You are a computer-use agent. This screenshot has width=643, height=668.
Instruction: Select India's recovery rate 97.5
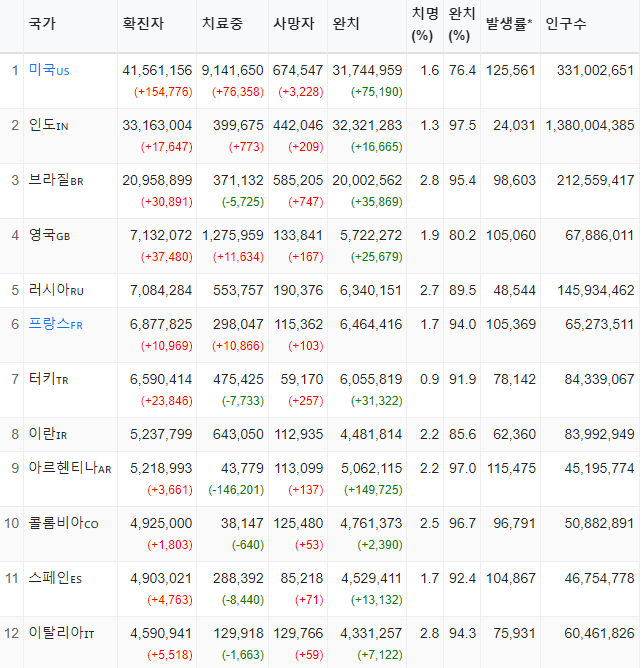click(462, 125)
